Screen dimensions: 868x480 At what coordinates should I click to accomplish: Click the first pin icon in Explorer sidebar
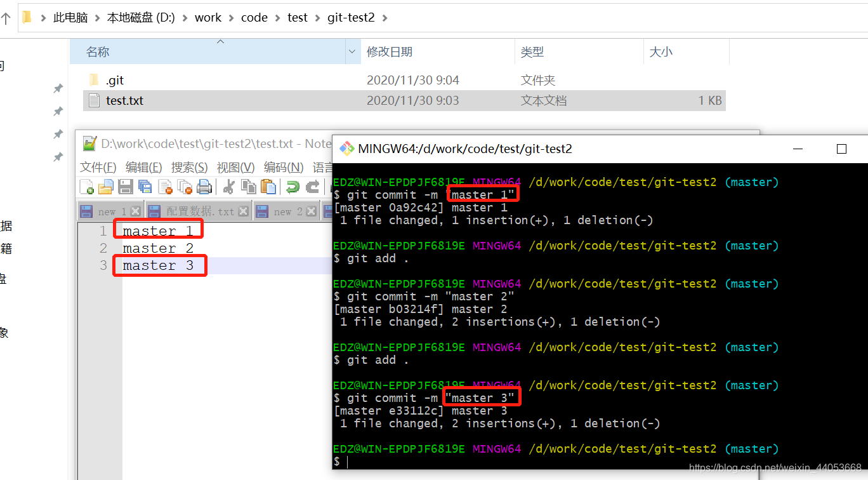[x=58, y=88]
